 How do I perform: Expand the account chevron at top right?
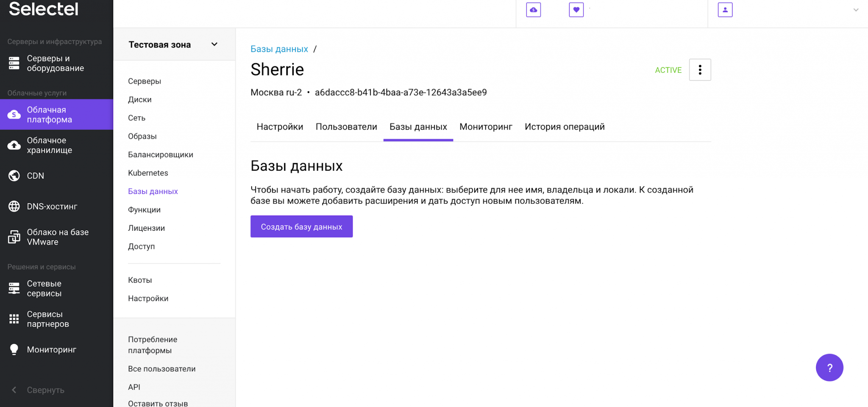pyautogui.click(x=856, y=10)
